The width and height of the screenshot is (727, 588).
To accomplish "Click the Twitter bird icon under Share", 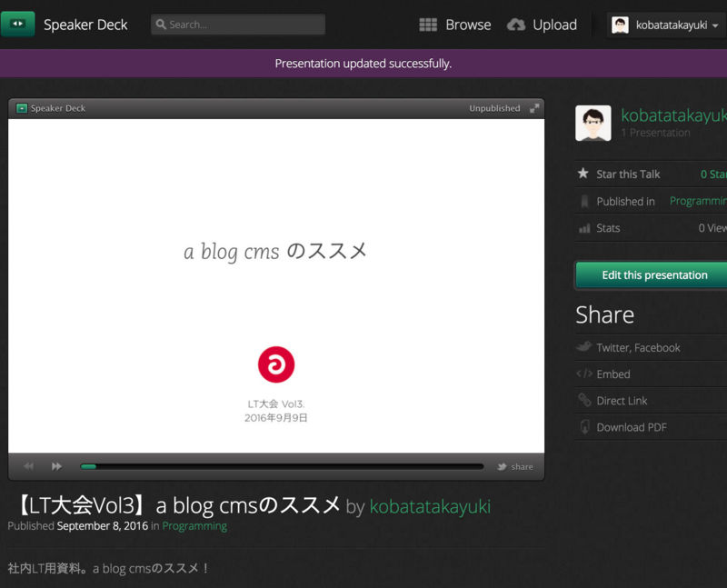I will click(584, 346).
